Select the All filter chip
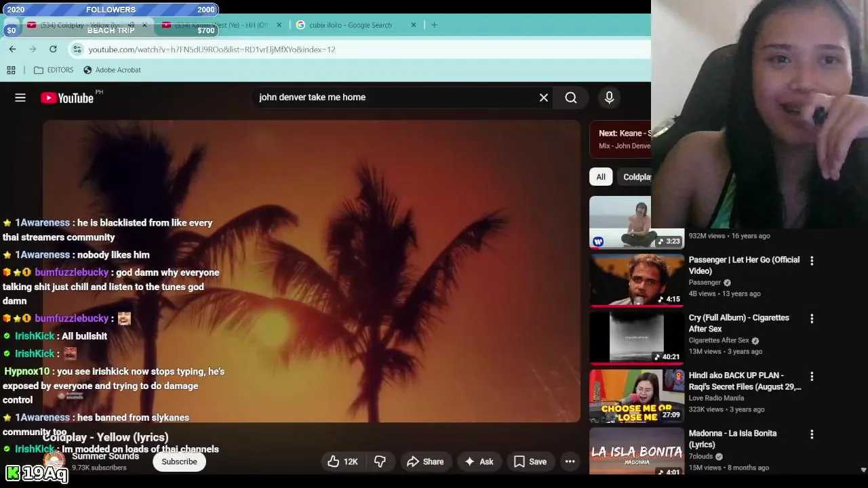The width and height of the screenshot is (868, 488). pyautogui.click(x=601, y=177)
